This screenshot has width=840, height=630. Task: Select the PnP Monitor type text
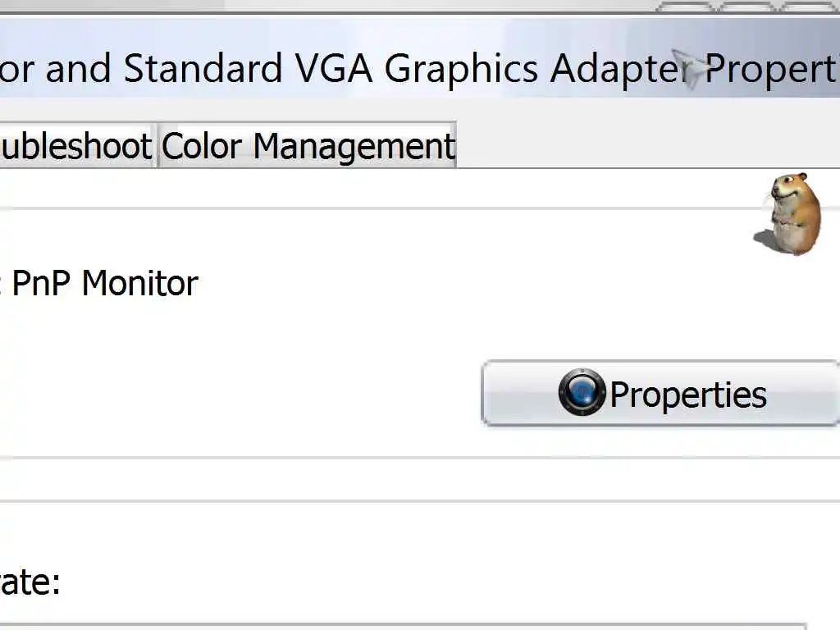pyautogui.click(x=103, y=284)
